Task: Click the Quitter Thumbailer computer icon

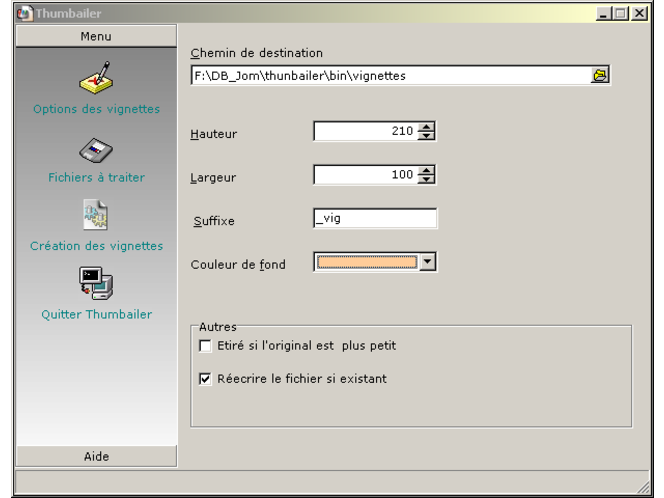Action: pos(96,283)
